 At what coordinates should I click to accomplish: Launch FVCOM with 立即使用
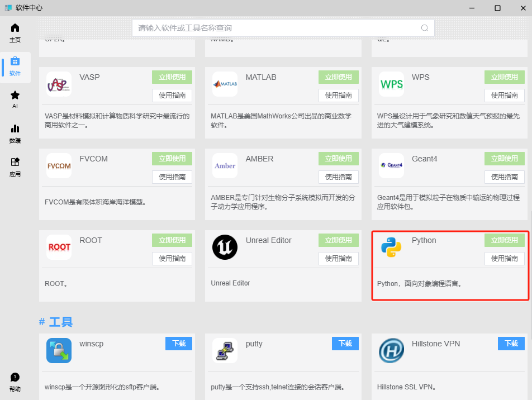[x=172, y=159]
